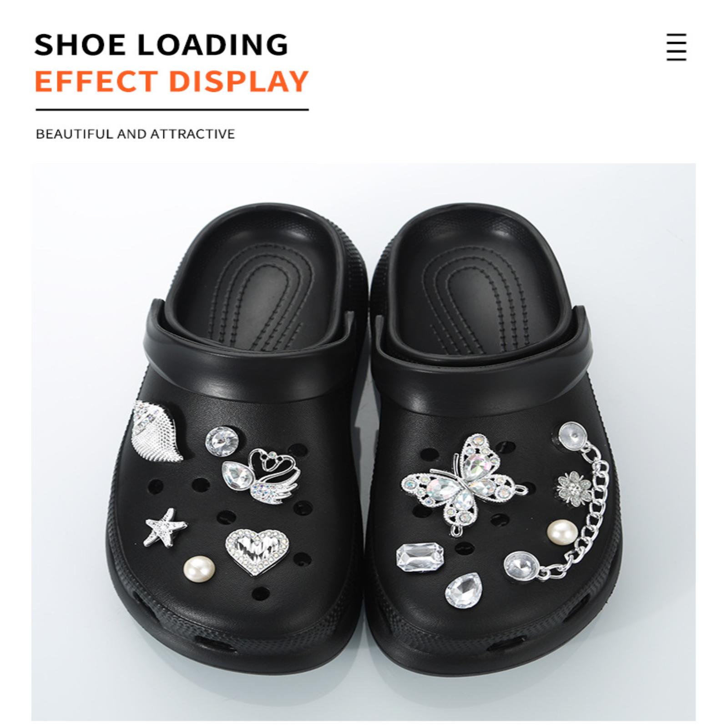
Task: Click the round gem at chain bottom
Action: [522, 566]
